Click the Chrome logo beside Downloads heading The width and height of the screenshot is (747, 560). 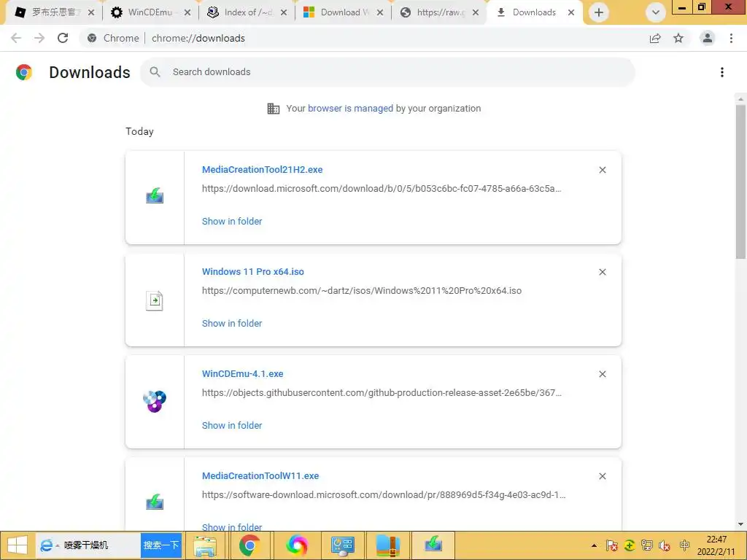[x=24, y=72]
